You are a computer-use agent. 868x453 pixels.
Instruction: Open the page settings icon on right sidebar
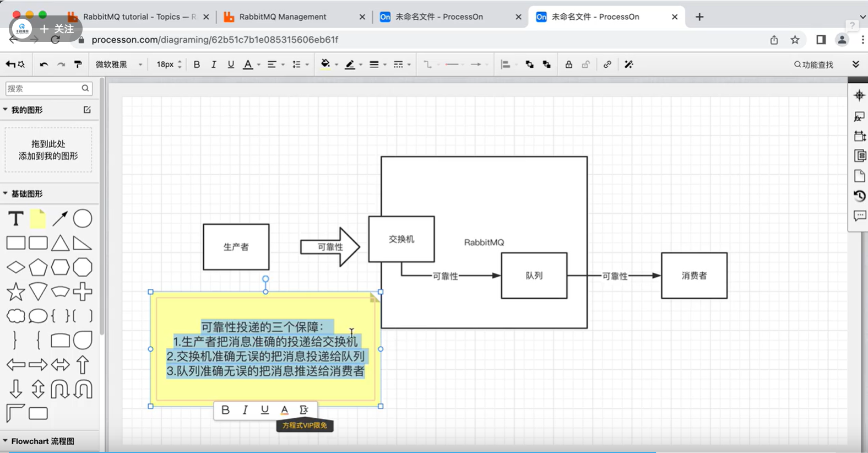pyautogui.click(x=859, y=176)
